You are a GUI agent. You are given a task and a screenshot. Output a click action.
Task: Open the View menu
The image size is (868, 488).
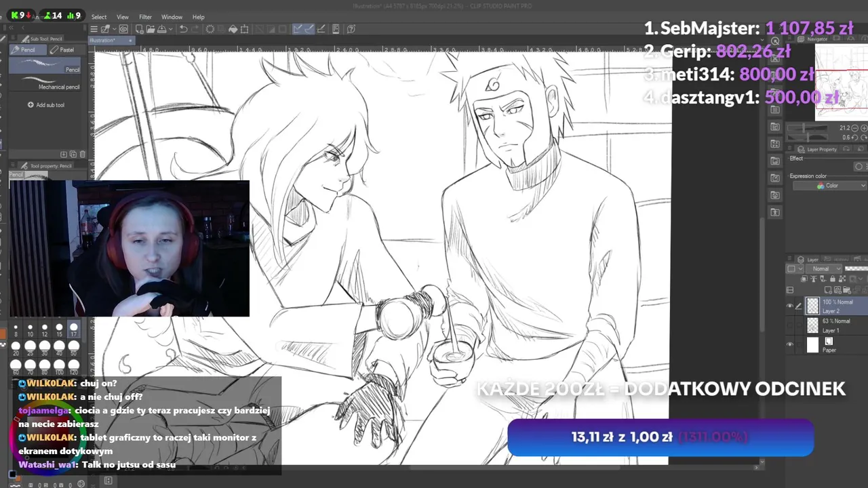tap(123, 17)
